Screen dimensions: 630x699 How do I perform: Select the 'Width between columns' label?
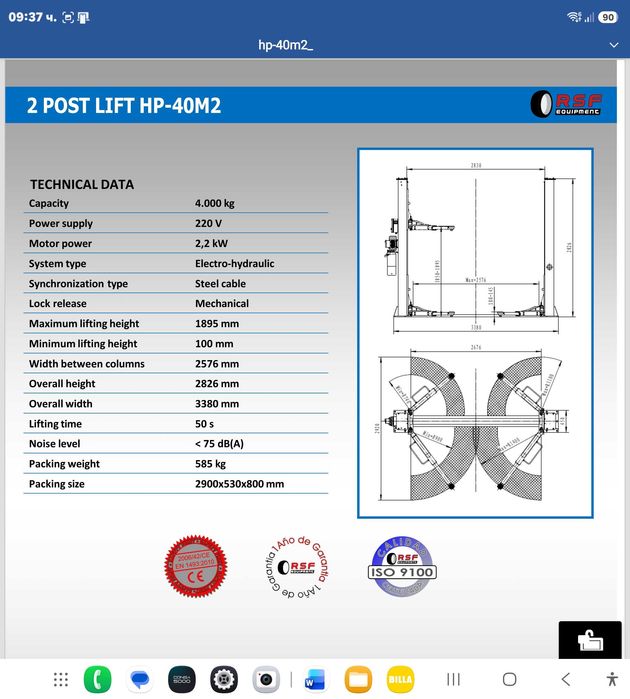pyautogui.click(x=87, y=364)
